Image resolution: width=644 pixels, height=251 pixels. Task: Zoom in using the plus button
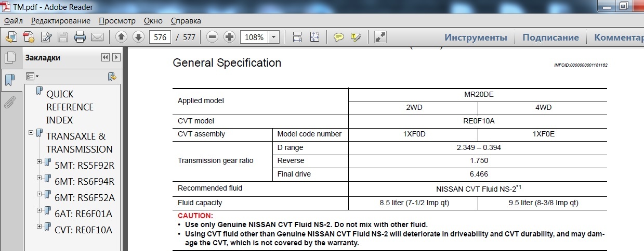[x=229, y=37]
